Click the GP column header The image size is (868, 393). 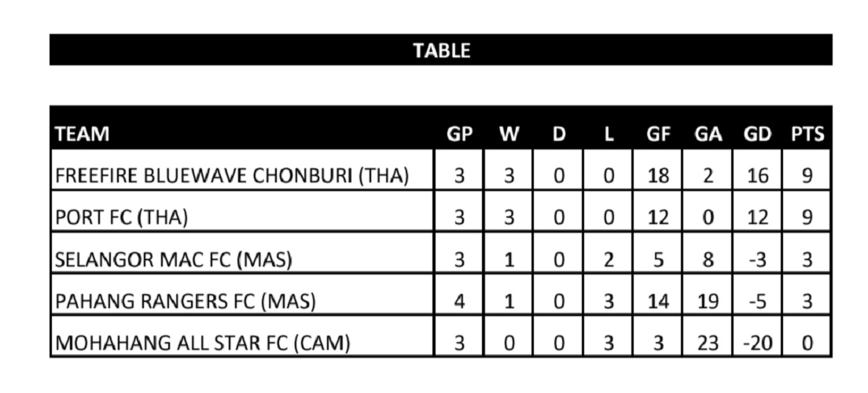pyautogui.click(x=459, y=134)
